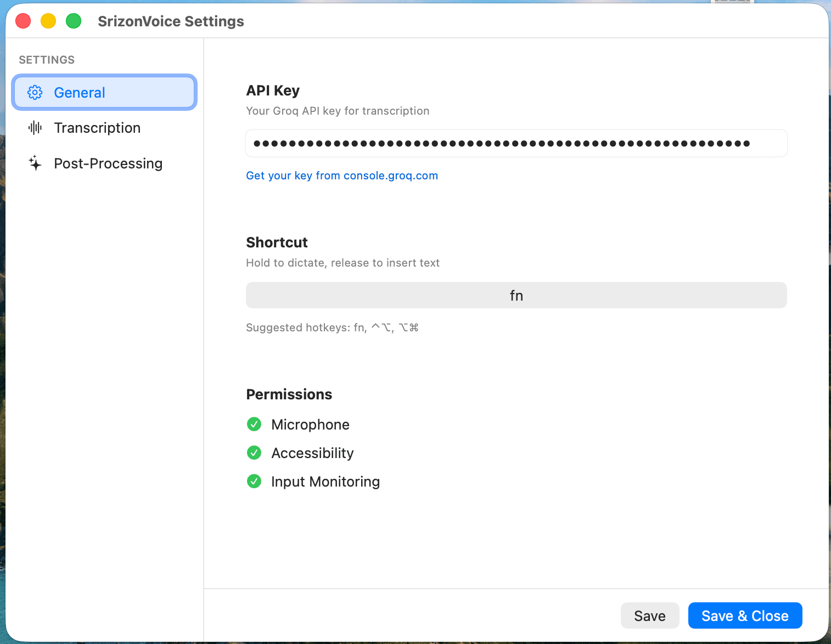Image resolution: width=831 pixels, height=644 pixels.
Task: Click inside the masked API key field
Action: point(516,143)
